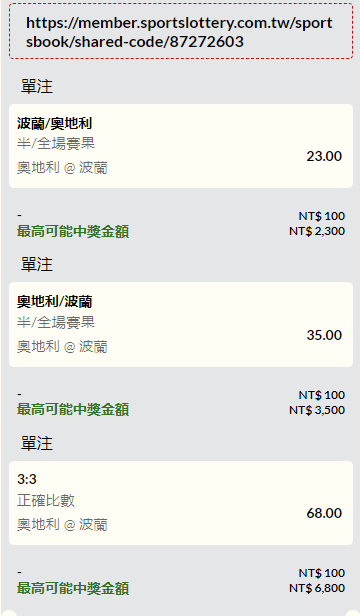Click the second 單注 section heading
This screenshot has height=616, width=360.
pos(37,264)
